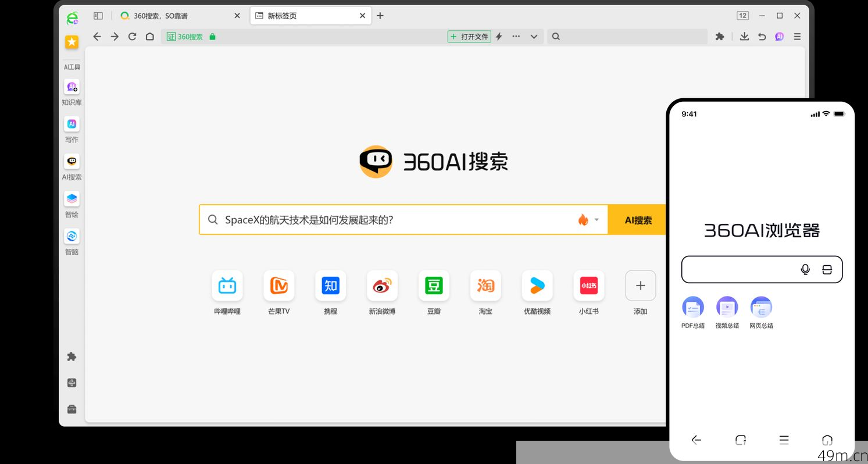Click the 打开文件 button

coord(469,36)
